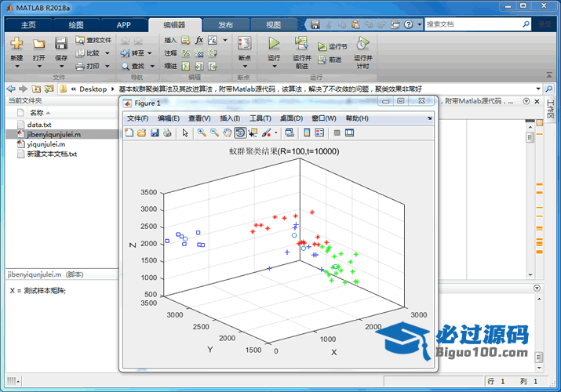
Task: Open the Breakpoints dropdown arrow
Action: point(245,66)
